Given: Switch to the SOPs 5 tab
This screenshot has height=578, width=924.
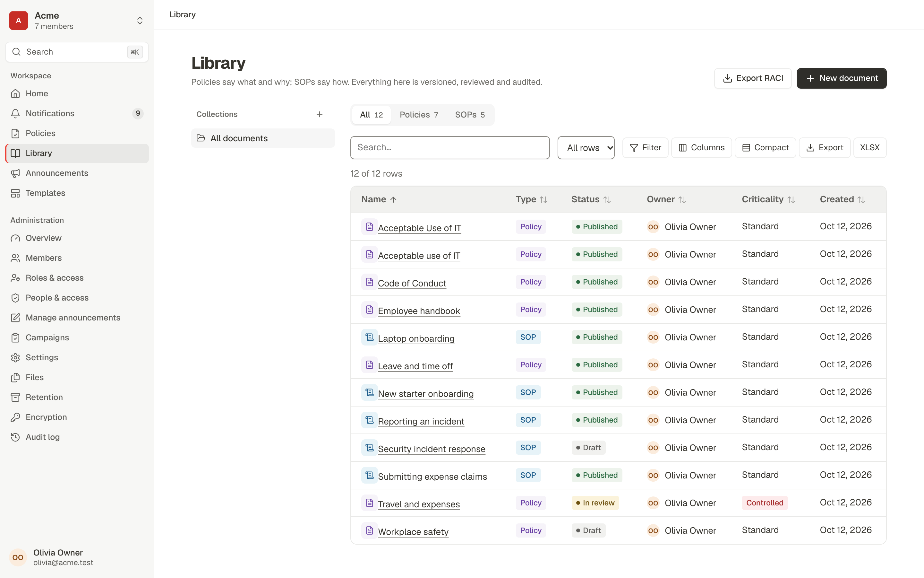Looking at the screenshot, I should point(470,115).
